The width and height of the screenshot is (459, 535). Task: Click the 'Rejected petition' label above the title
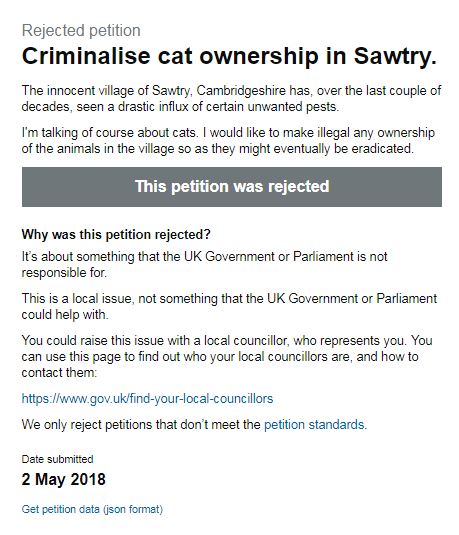click(x=81, y=30)
